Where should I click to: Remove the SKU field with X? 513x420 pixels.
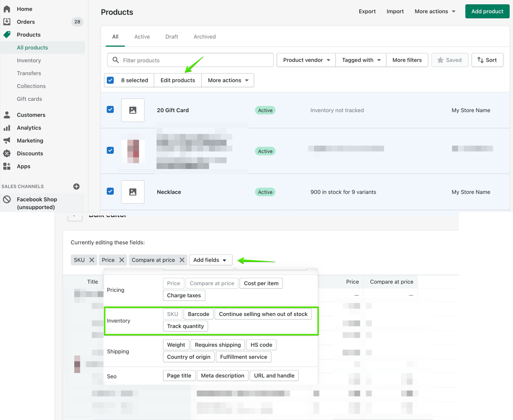[x=92, y=260]
